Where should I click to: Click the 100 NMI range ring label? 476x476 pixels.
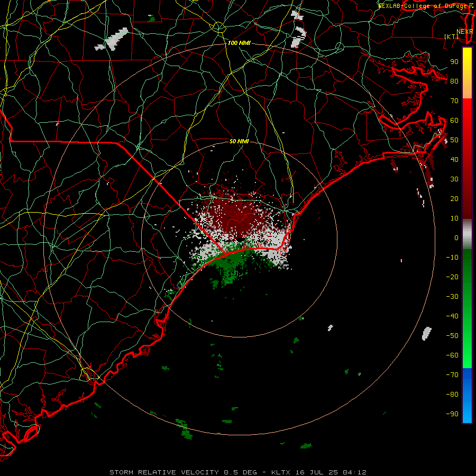(x=239, y=43)
